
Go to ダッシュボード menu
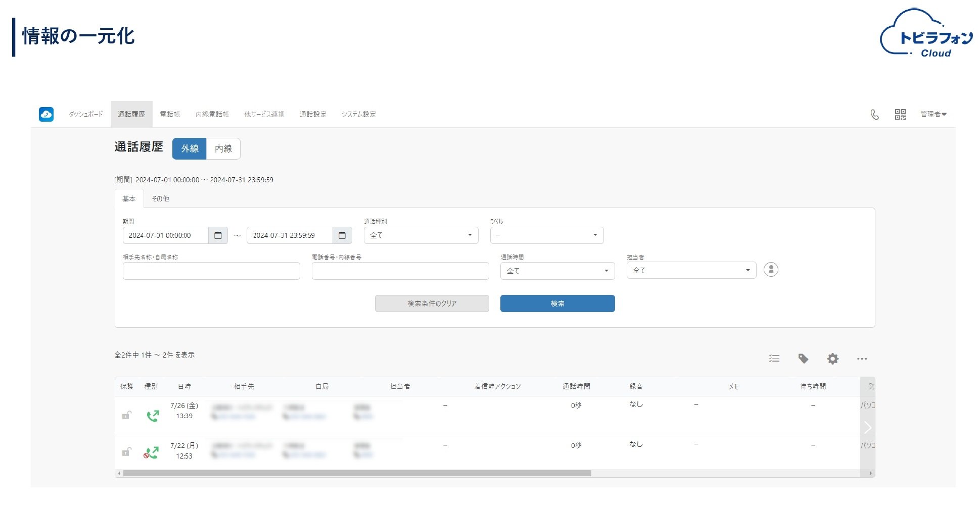(86, 114)
